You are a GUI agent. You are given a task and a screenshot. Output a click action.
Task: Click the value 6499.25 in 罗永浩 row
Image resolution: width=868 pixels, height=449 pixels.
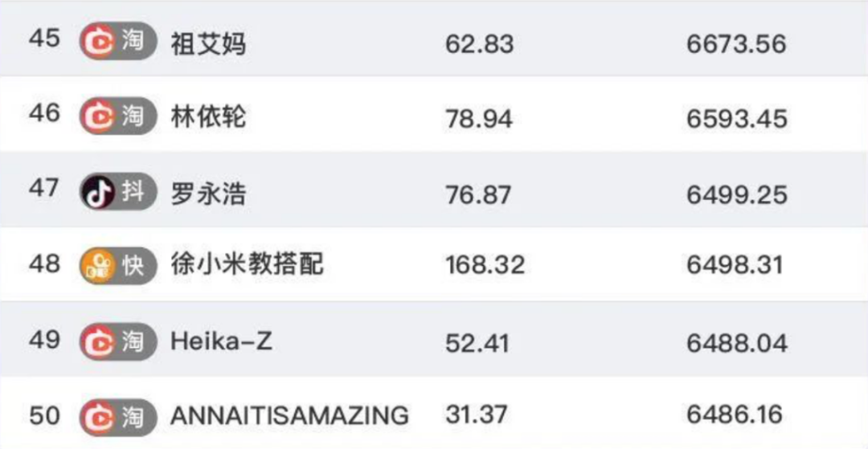click(736, 194)
